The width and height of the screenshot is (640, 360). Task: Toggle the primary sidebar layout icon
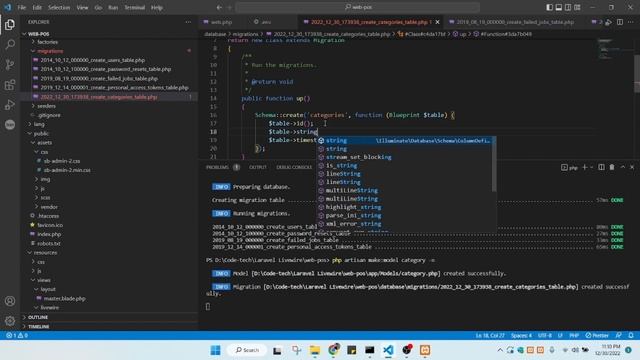pos(549,7)
